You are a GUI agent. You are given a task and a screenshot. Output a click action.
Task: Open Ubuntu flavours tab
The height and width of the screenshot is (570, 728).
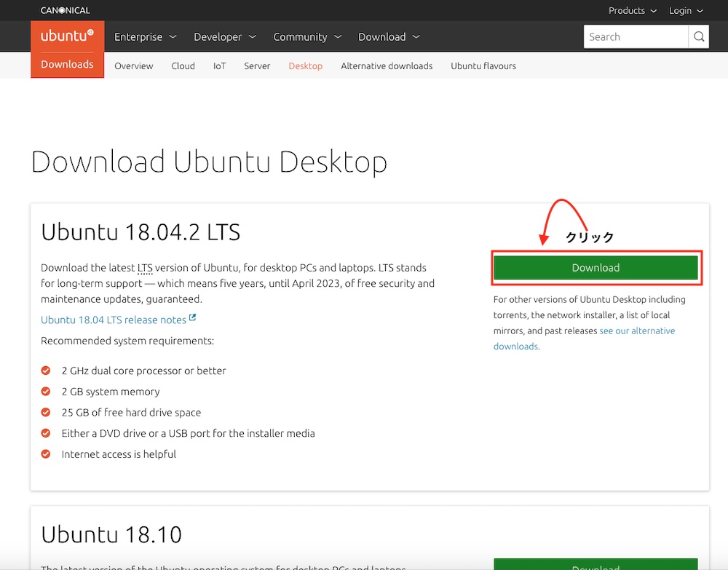(483, 66)
